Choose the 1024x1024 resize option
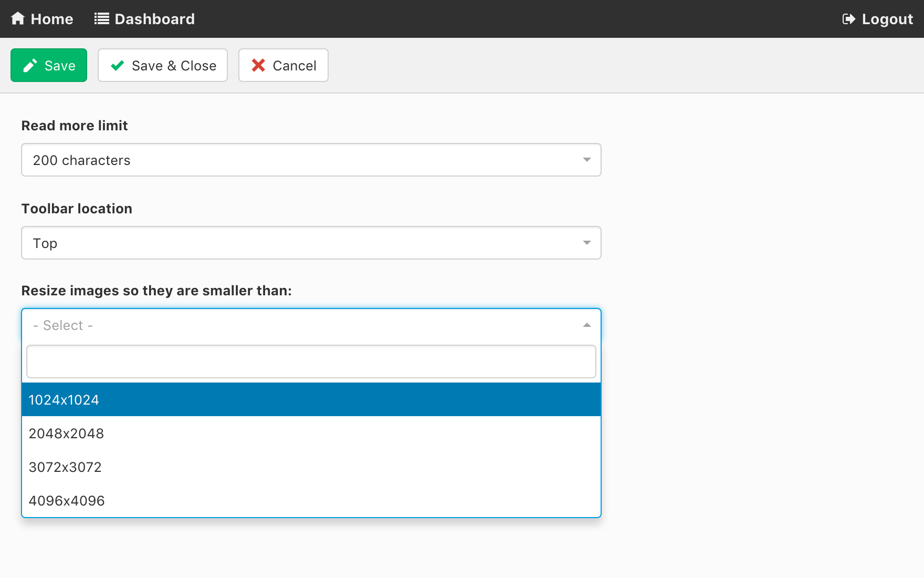 [x=311, y=400]
